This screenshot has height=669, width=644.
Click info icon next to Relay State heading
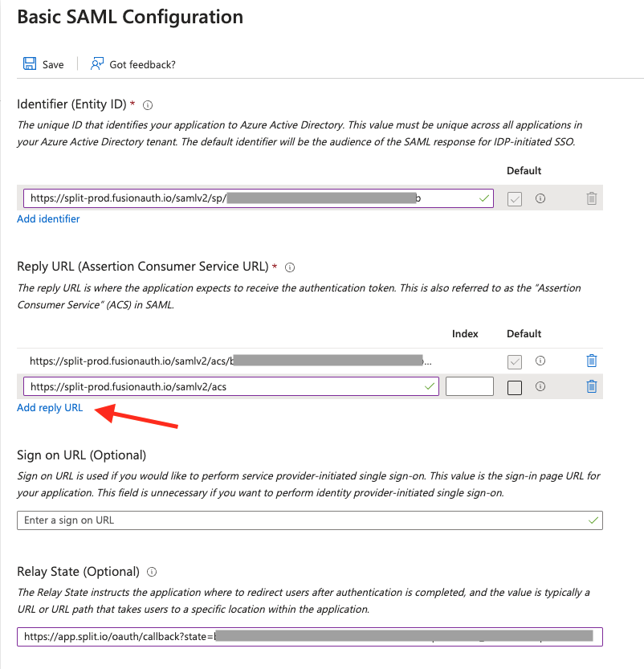pyautogui.click(x=152, y=573)
